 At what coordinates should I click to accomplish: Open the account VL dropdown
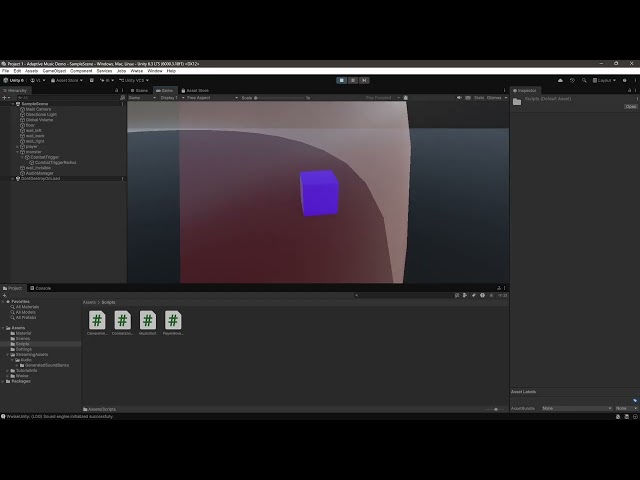(x=38, y=80)
